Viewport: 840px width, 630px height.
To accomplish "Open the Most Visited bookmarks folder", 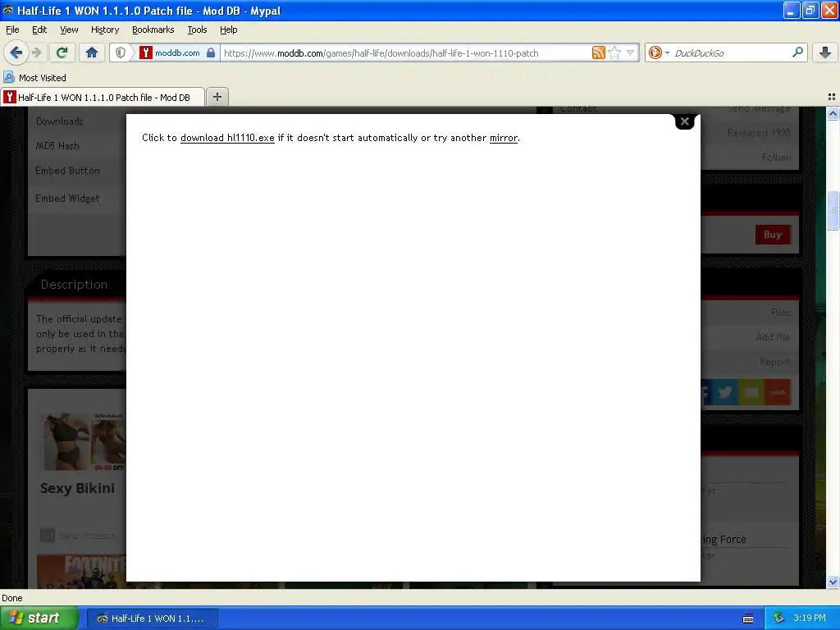I will tap(34, 78).
